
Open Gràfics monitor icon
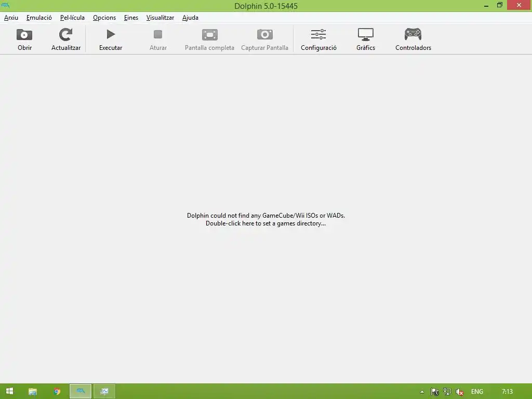366,34
